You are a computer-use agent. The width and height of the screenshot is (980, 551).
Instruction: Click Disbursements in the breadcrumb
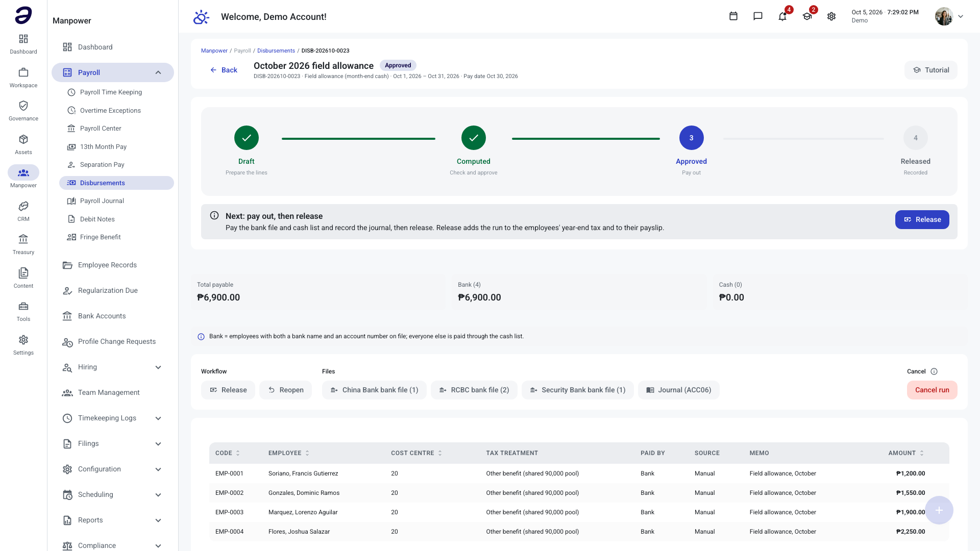click(276, 51)
